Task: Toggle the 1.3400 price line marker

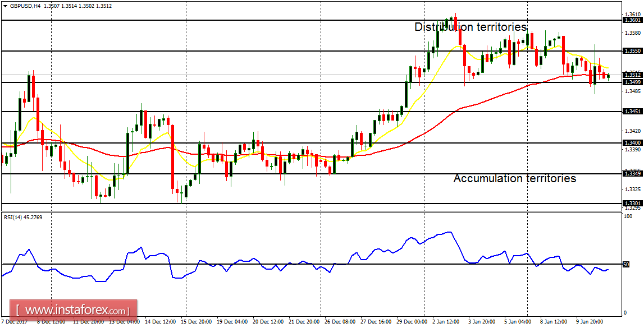Action: coord(632,142)
